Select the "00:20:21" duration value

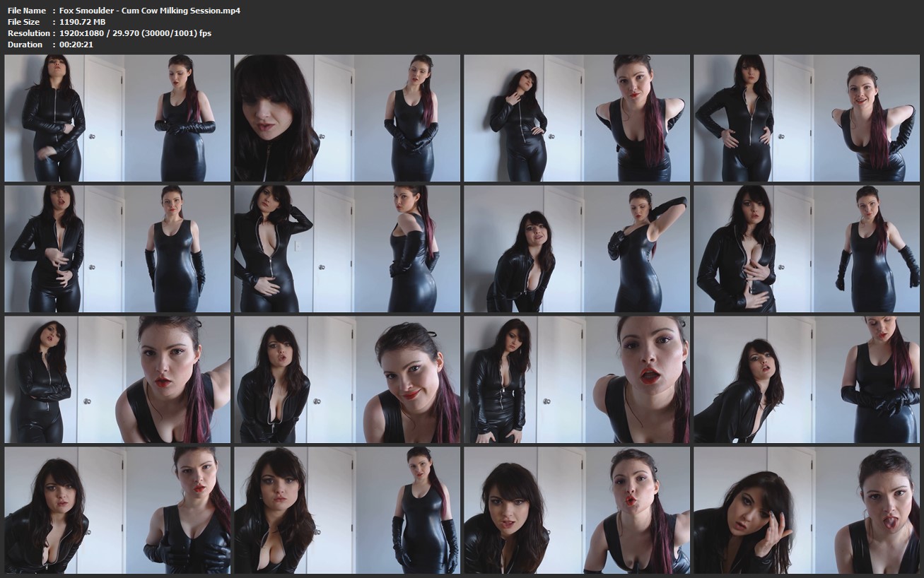[x=76, y=45]
